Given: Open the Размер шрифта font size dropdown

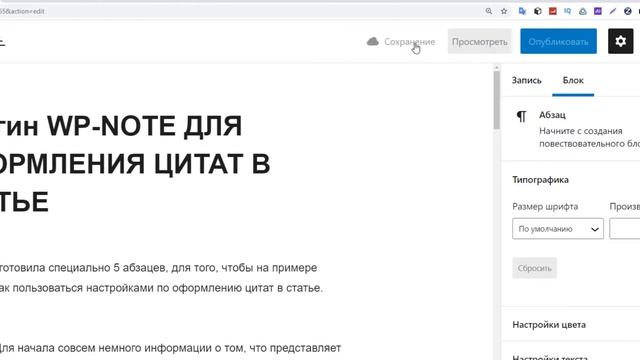Looking at the screenshot, I should click(558, 229).
